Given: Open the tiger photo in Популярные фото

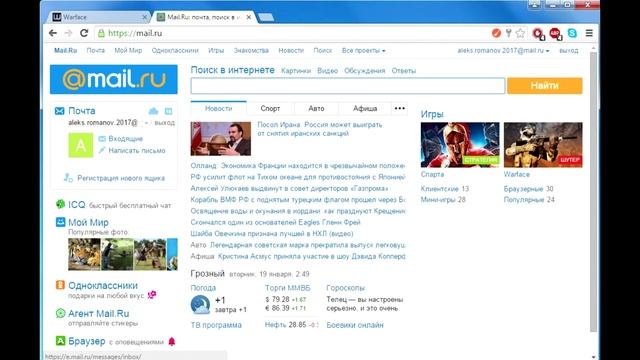Looking at the screenshot, I should (84, 254).
